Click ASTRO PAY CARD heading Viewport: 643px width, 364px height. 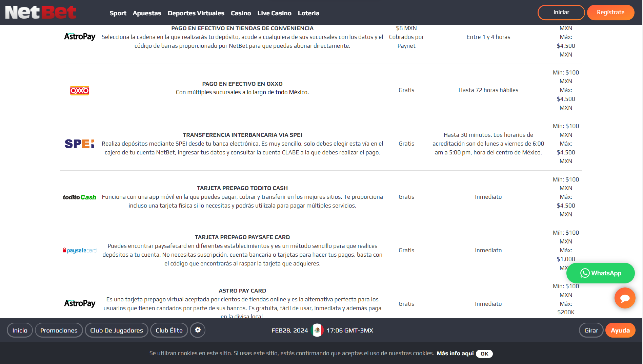pyautogui.click(x=242, y=291)
